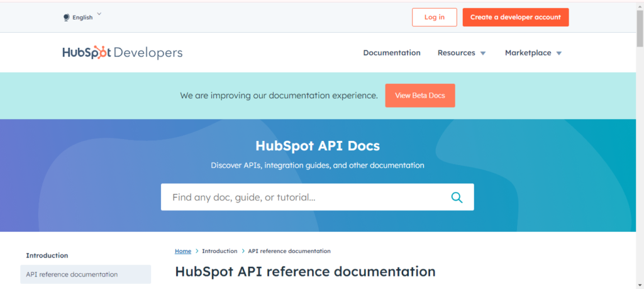Open the Marketplace menu

[x=528, y=53]
